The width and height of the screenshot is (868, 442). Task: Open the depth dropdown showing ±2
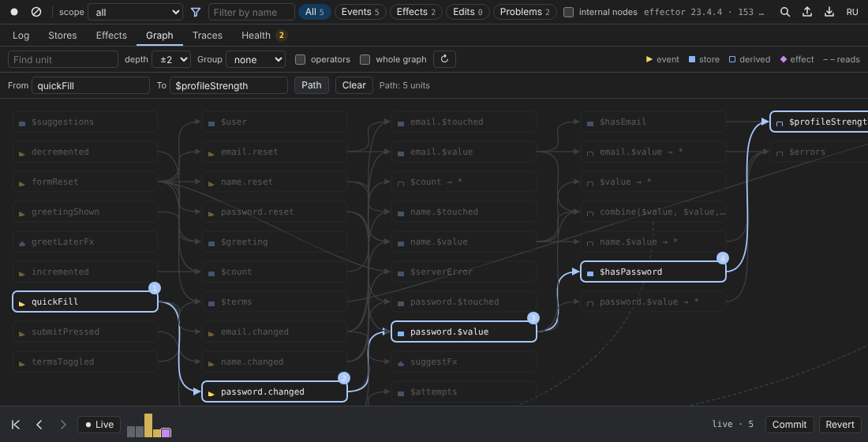click(x=171, y=59)
